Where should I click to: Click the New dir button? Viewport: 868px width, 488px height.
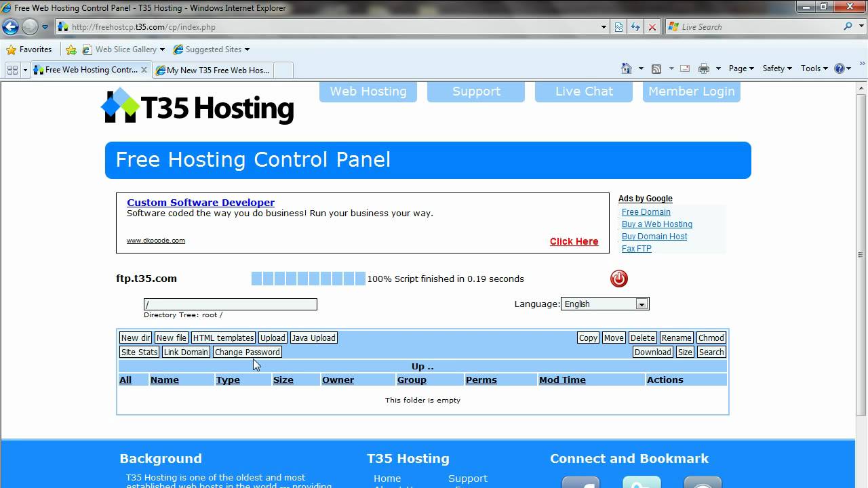pyautogui.click(x=136, y=338)
